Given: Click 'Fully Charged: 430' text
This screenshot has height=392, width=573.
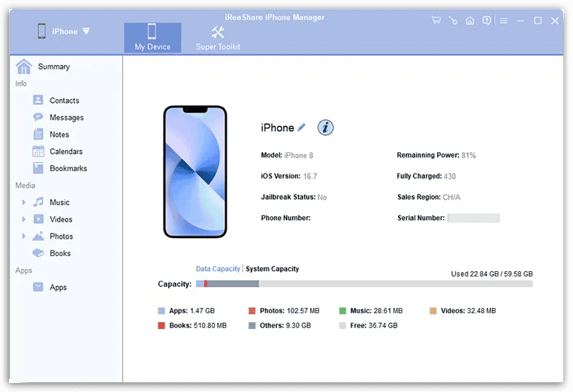Looking at the screenshot, I should point(426,176).
